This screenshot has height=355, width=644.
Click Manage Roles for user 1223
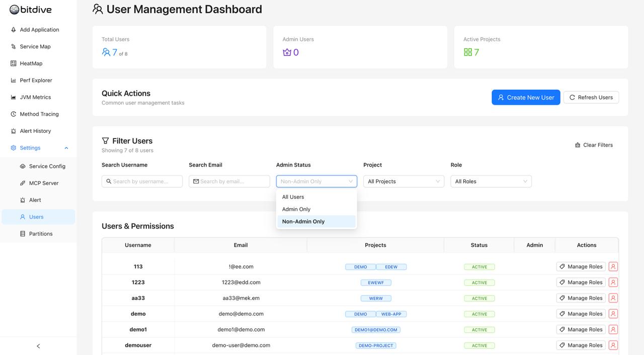581,282
